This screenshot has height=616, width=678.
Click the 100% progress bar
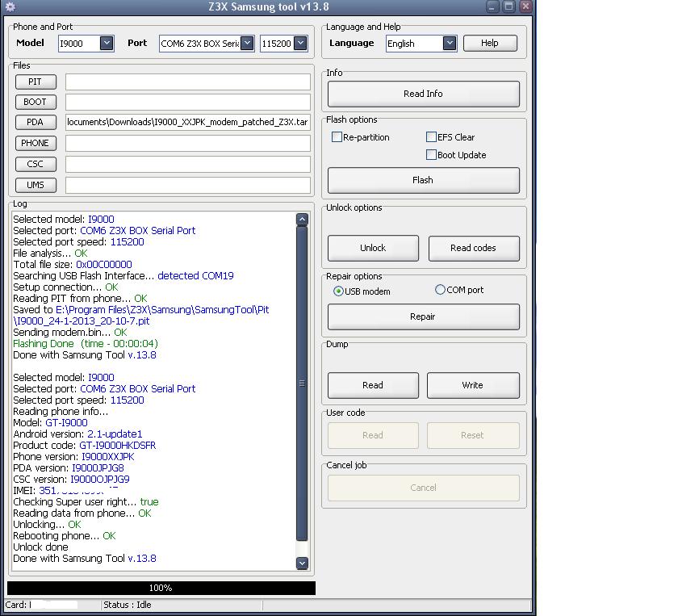click(161, 588)
